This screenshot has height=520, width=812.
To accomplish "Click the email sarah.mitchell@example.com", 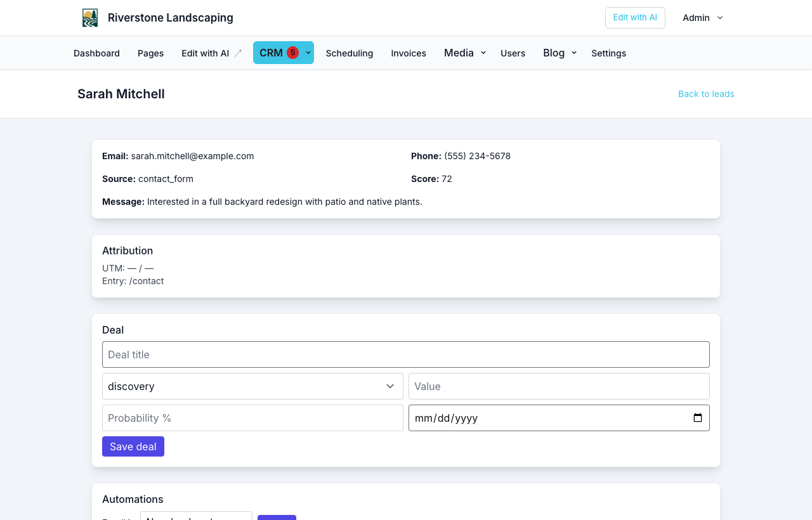I will (192, 156).
